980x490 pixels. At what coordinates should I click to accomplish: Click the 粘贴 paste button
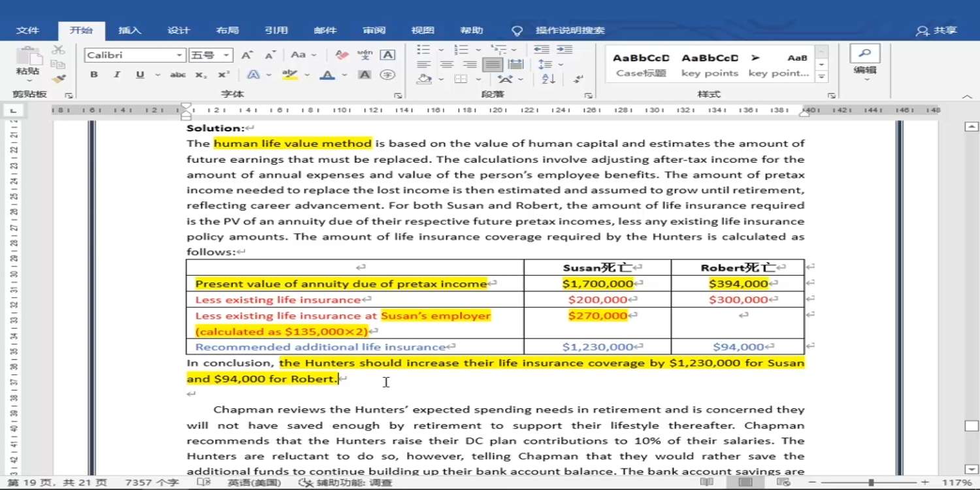tap(27, 63)
